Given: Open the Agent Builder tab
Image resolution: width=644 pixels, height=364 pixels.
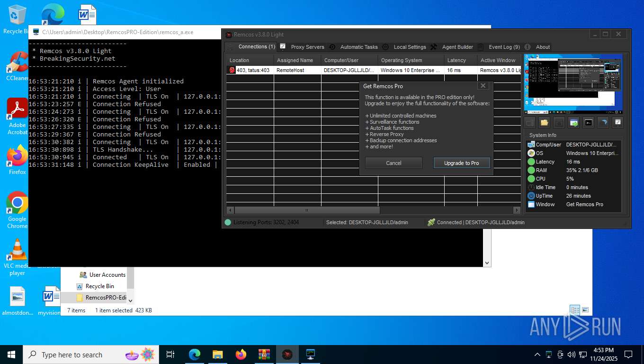Looking at the screenshot, I should coord(452,46).
